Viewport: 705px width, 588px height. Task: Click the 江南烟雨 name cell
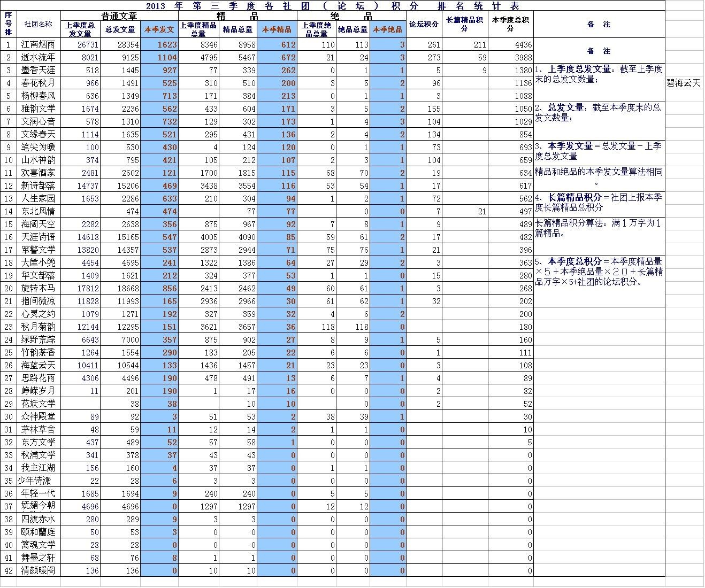(39, 44)
